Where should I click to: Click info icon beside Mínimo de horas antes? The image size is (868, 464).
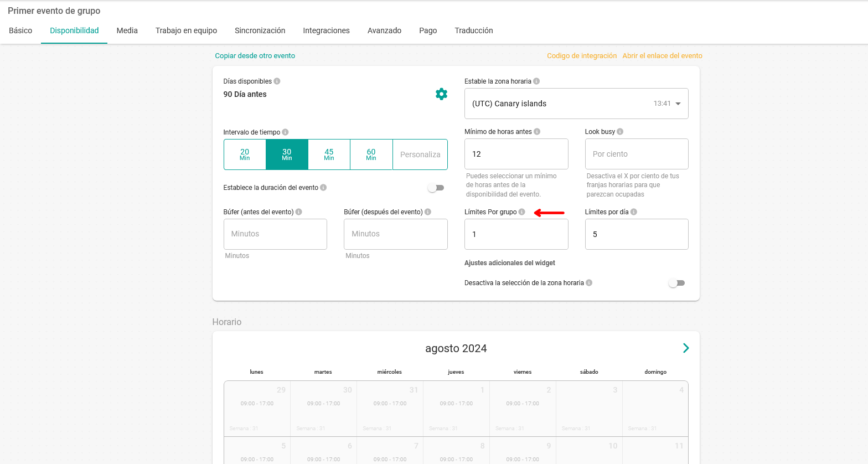537,132
